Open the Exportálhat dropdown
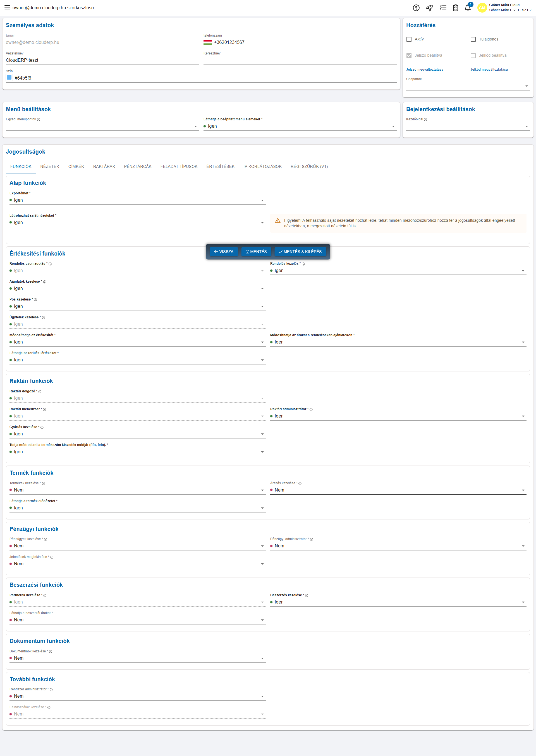The width and height of the screenshot is (536, 756). click(x=137, y=200)
